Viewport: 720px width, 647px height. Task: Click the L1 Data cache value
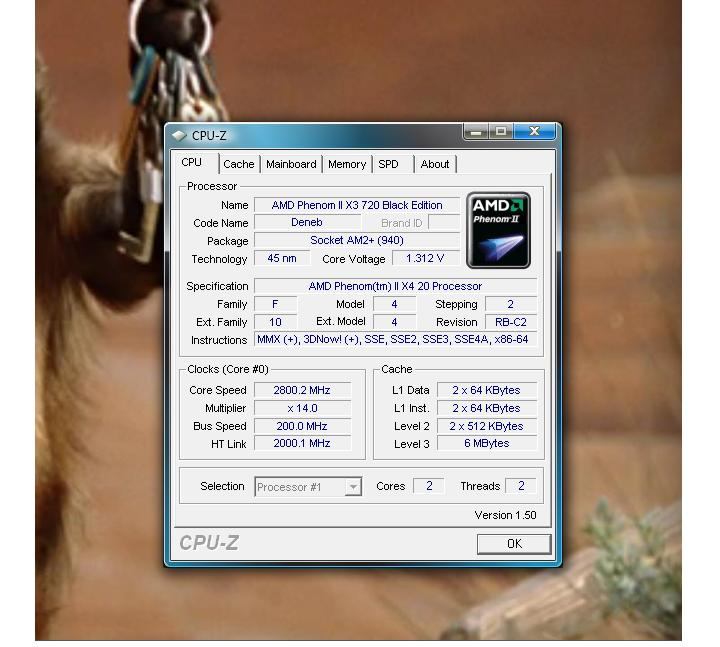coord(487,390)
